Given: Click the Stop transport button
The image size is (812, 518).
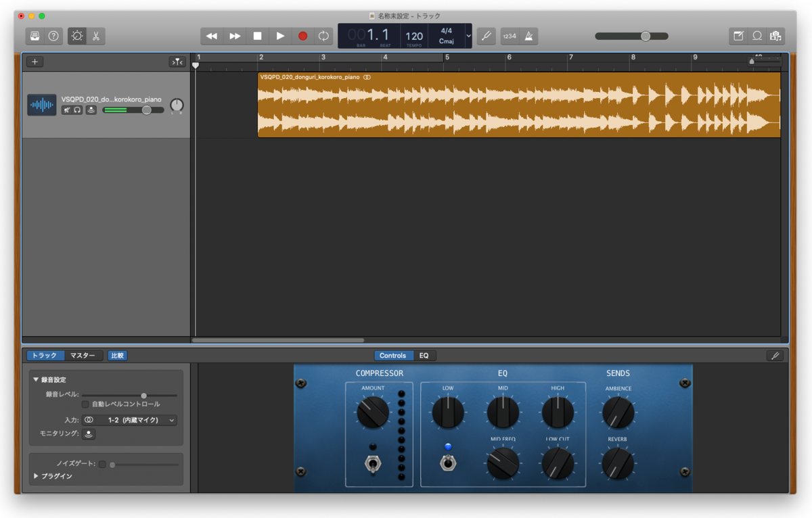Looking at the screenshot, I should pos(258,36).
